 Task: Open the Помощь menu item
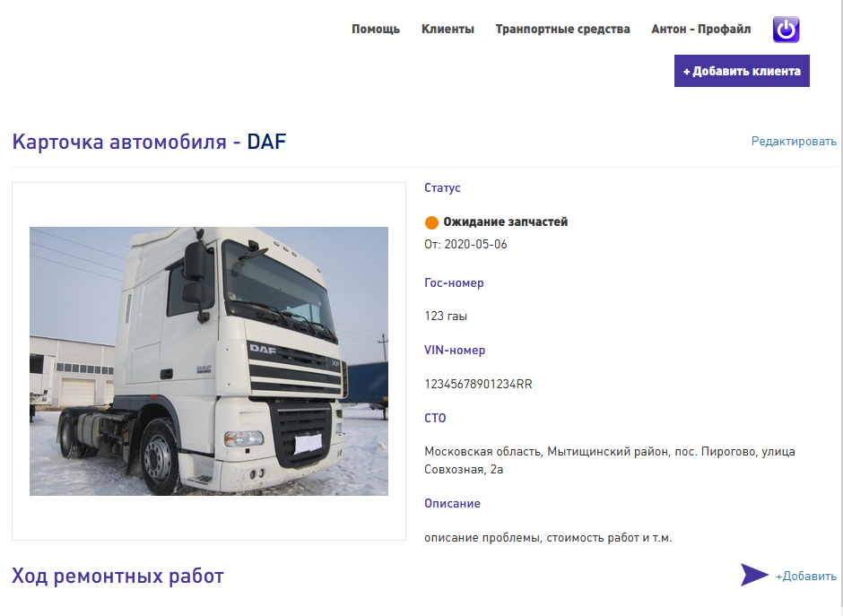(376, 29)
